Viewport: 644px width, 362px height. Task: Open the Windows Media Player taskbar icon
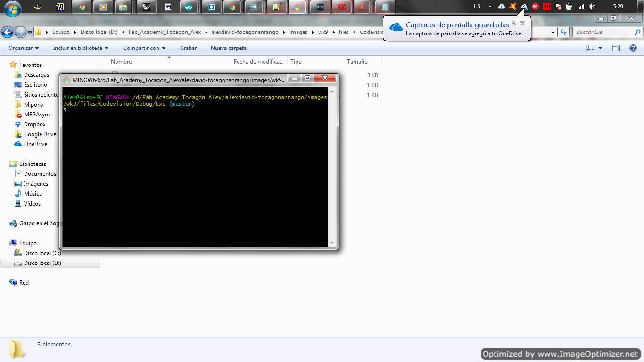[x=103, y=7]
